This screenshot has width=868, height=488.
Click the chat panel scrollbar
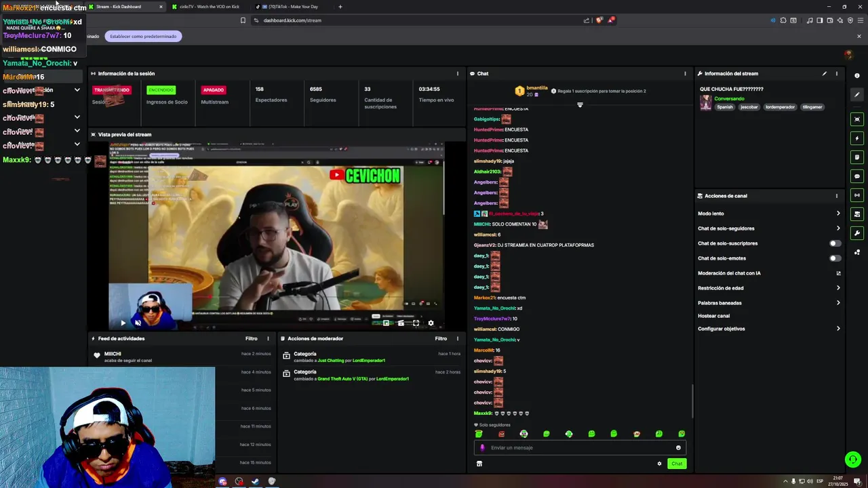tap(692, 401)
